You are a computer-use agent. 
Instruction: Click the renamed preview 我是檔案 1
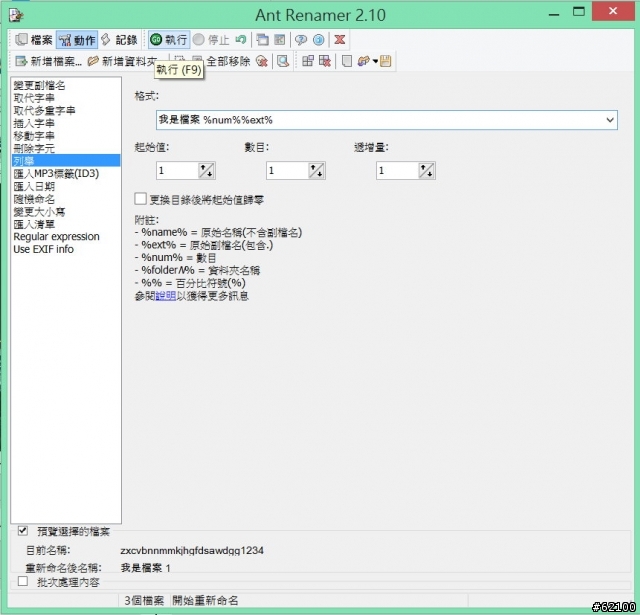tap(146, 568)
